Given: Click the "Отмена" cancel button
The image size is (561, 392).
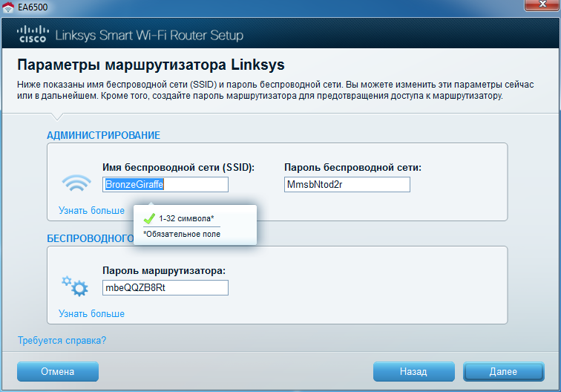Looking at the screenshot, I should tap(58, 372).
